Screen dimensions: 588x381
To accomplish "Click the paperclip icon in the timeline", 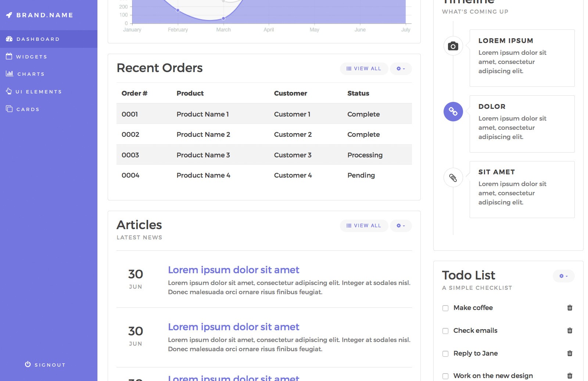I will pos(453,178).
